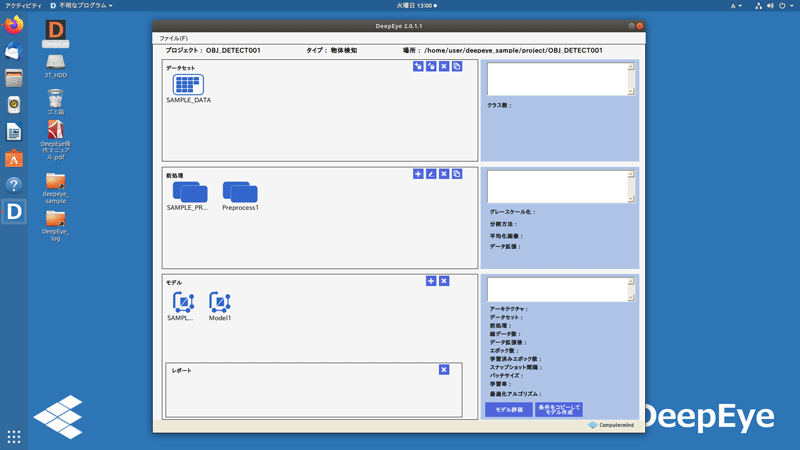Open the clock and calendar in the top bar
Viewport: 800px width, 450px height.
tap(416, 6)
